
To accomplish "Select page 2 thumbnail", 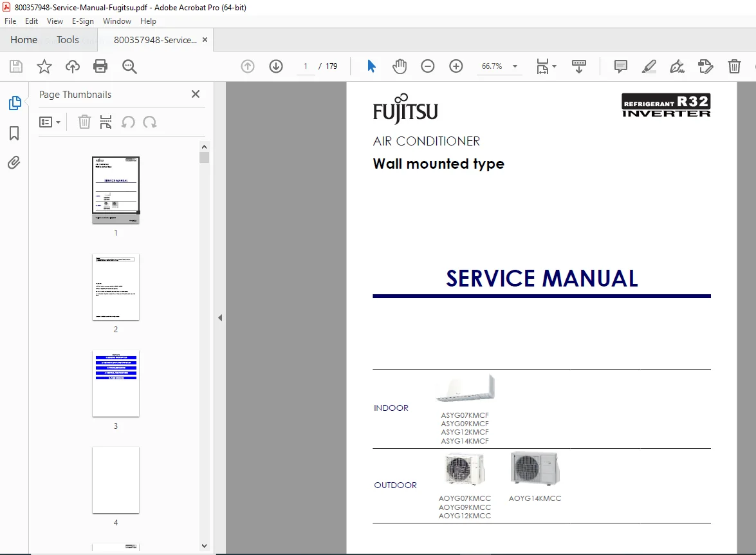I will click(116, 287).
